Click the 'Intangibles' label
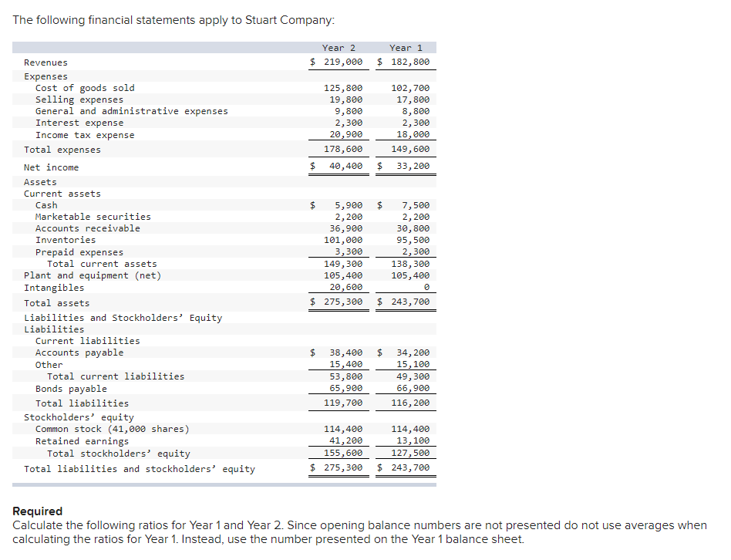This screenshot has width=731, height=560. point(54,288)
